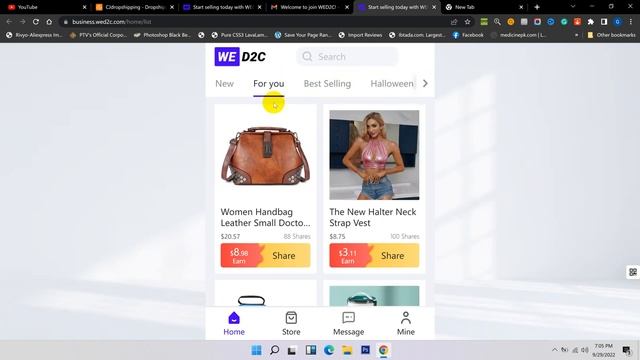Open Windows taskbar search
Image resolution: width=640 pixels, height=360 pixels.
tap(275, 350)
